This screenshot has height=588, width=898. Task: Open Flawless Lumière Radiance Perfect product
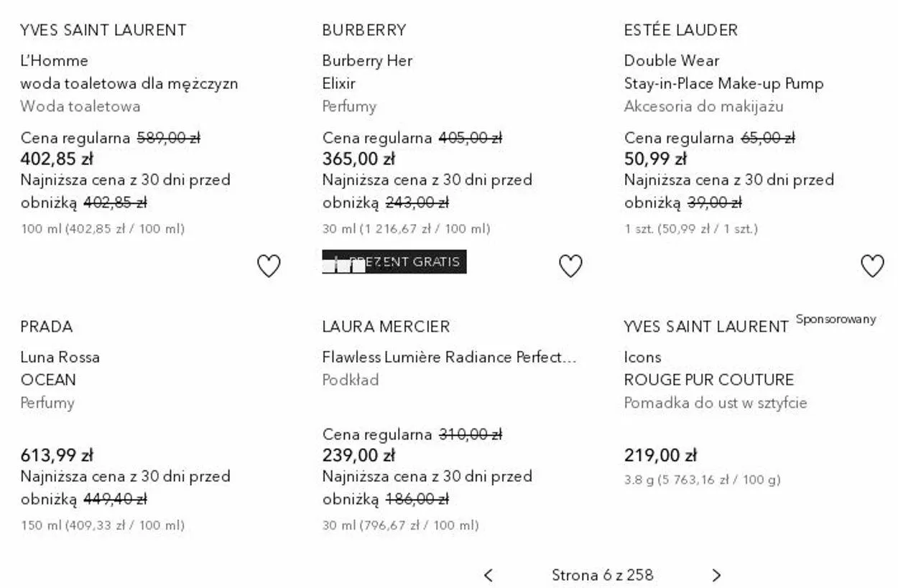tap(449, 357)
